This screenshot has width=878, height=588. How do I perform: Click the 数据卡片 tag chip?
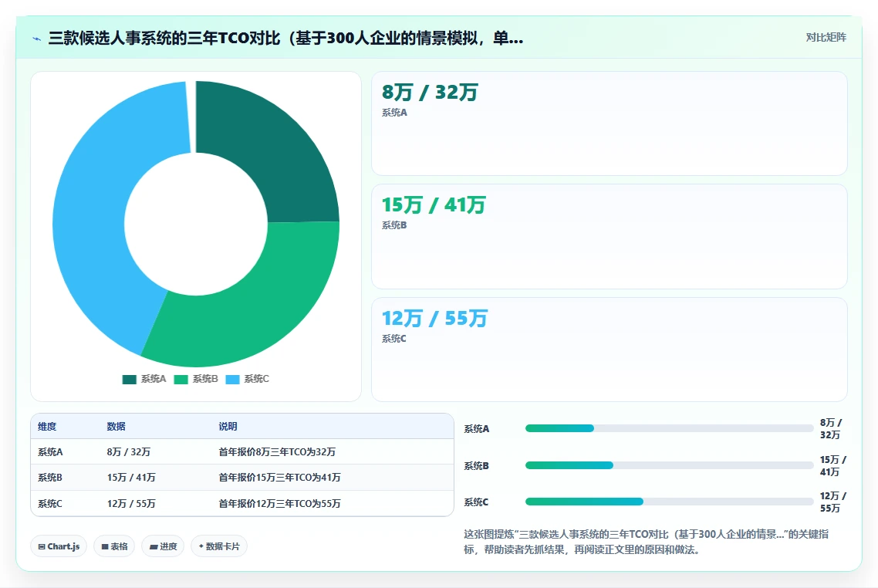[219, 546]
